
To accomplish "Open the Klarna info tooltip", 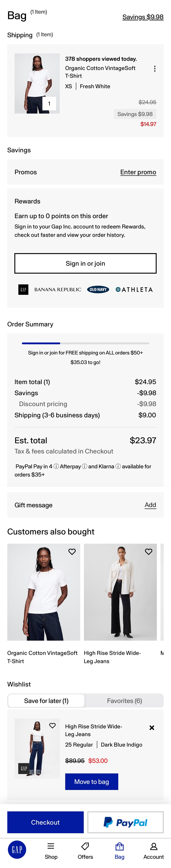I will (x=118, y=466).
